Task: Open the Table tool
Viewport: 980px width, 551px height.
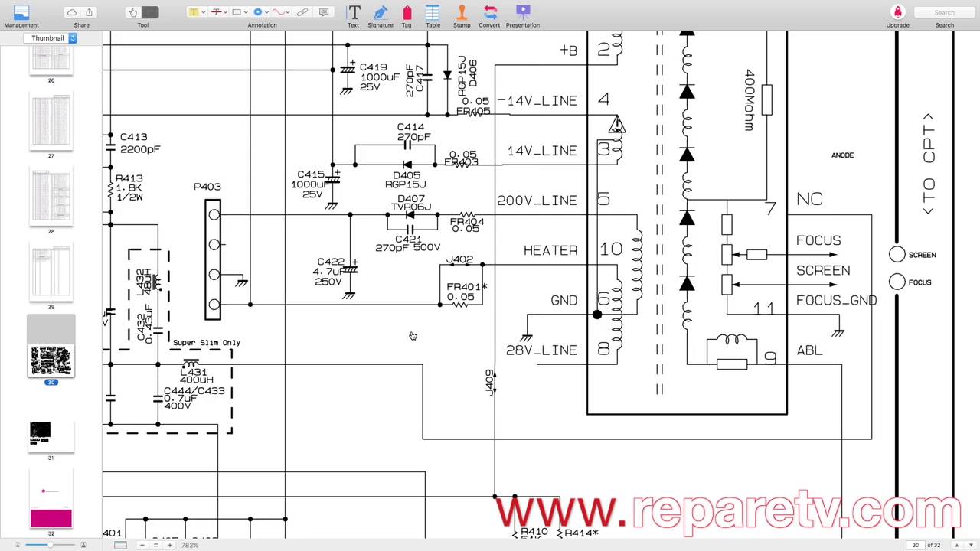Action: click(433, 12)
